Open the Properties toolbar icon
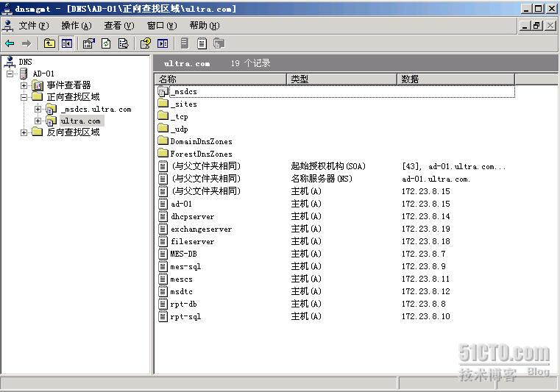 [x=88, y=43]
